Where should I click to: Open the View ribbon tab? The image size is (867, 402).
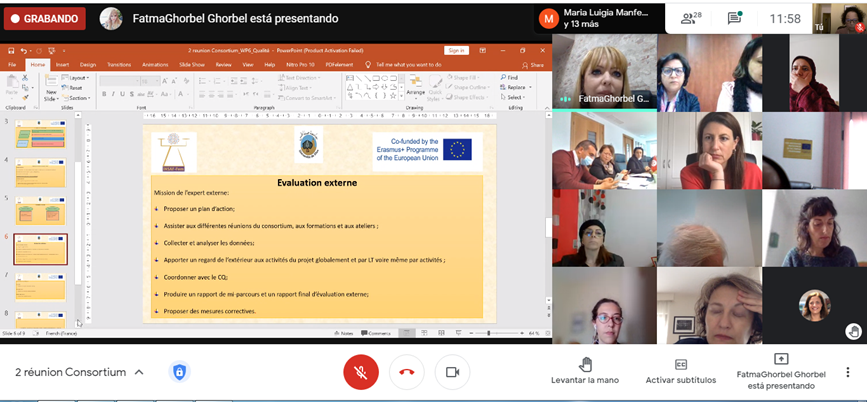point(248,65)
